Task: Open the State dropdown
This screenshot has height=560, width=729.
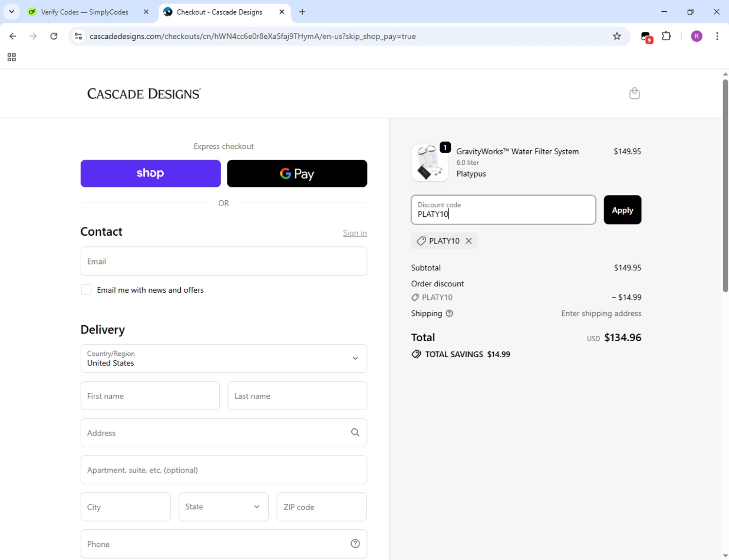Action: point(224,507)
